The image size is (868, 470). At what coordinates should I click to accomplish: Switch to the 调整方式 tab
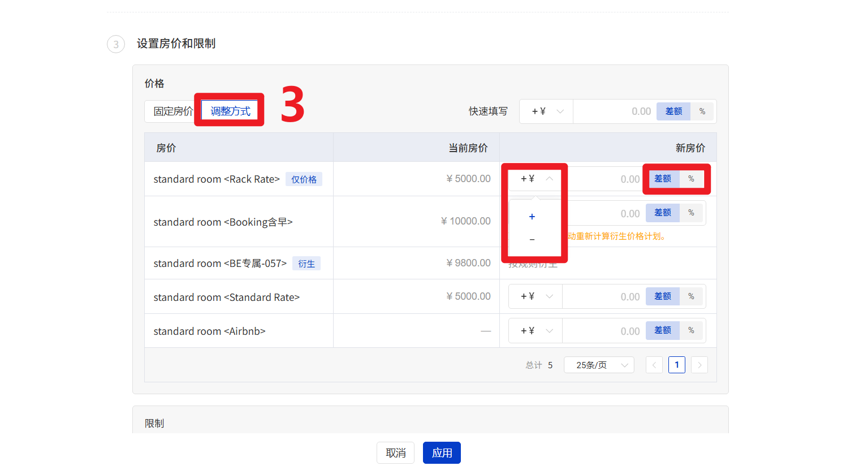230,111
